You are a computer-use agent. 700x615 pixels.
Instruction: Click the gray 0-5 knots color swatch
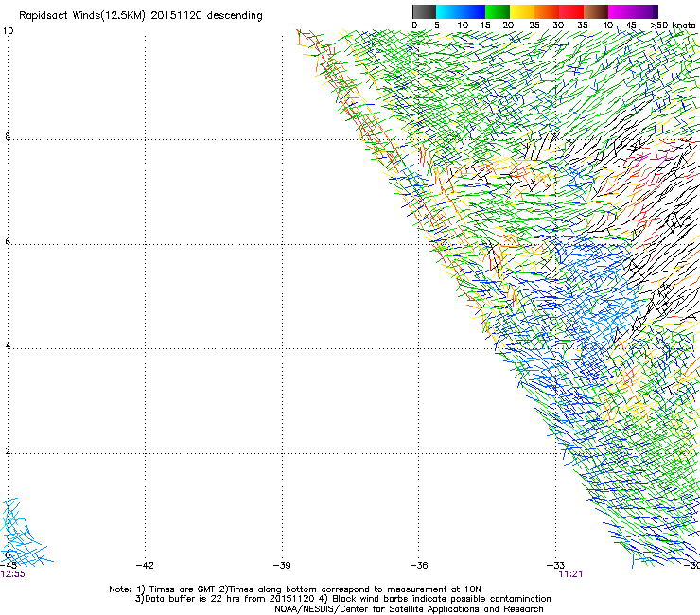(x=424, y=11)
